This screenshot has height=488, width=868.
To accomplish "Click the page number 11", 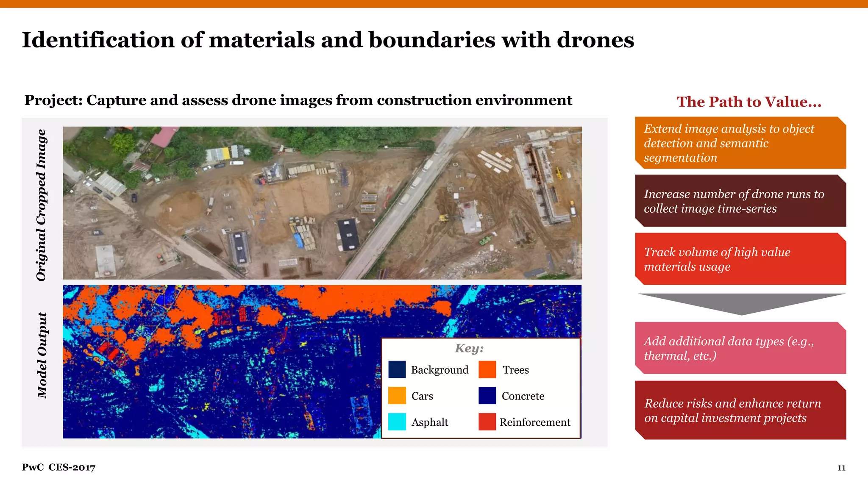I will [841, 468].
